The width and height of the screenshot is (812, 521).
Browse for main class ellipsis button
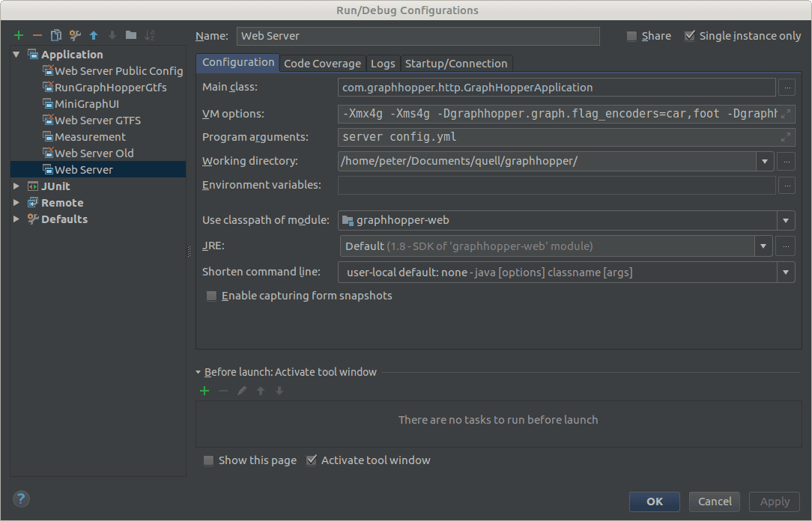tap(787, 88)
